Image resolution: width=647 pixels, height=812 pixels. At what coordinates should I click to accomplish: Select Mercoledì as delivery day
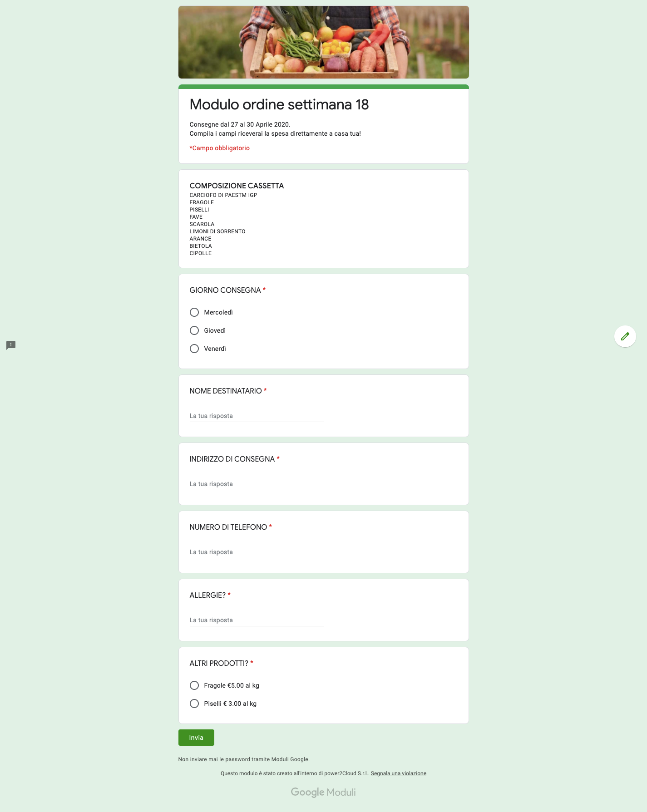[x=194, y=312]
